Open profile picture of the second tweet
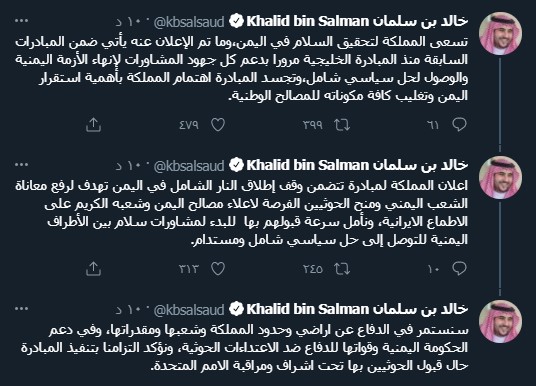Screen dimensions: 536x386 tap(500, 177)
